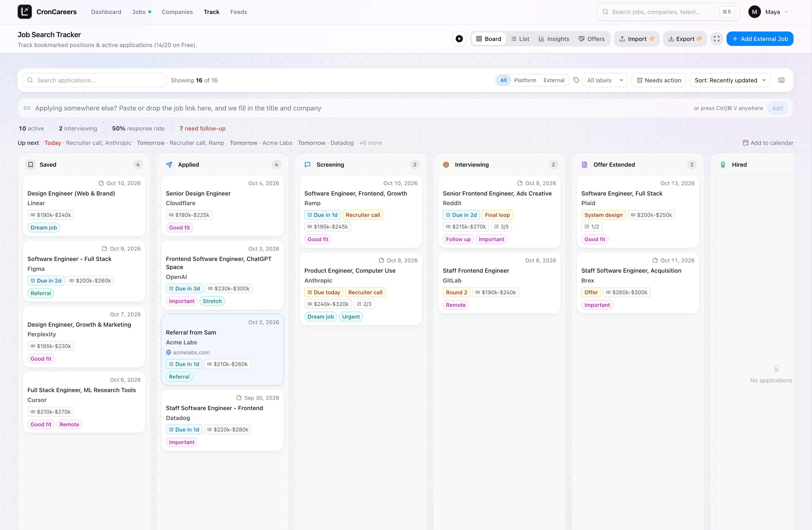This screenshot has width=812, height=530.
Task: Select the External source filter
Action: tap(554, 80)
